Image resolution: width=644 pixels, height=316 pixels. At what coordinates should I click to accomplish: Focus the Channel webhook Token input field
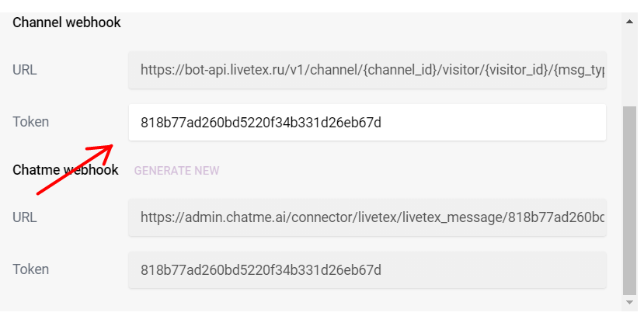[x=367, y=123]
